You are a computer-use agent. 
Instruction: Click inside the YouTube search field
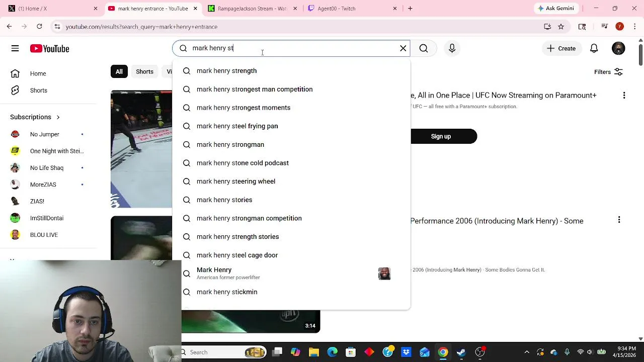pos(292,48)
